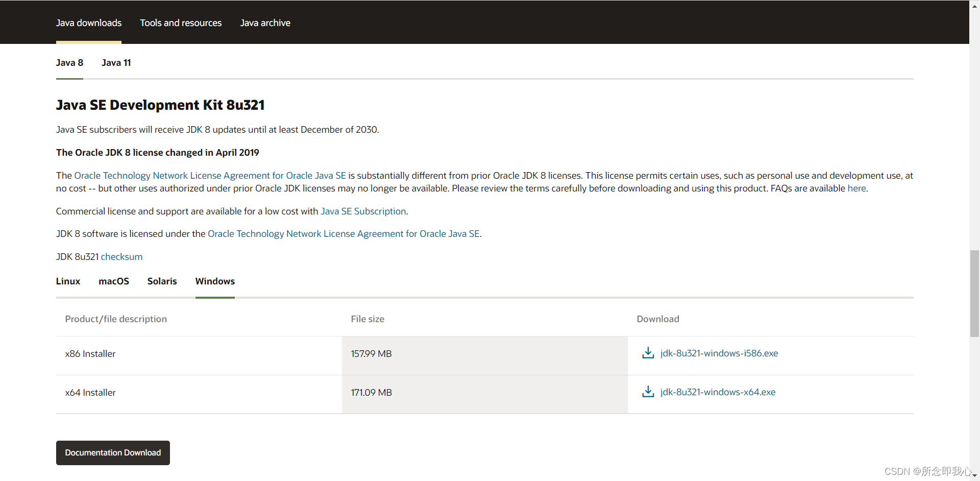Open first Oracle Technology Network License Agreement link
The image size is (980, 481).
point(210,176)
